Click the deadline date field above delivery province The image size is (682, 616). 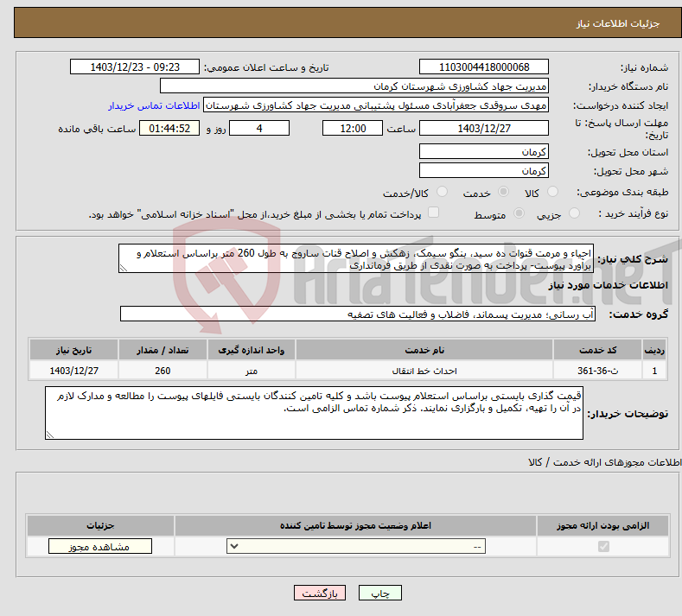point(484,128)
